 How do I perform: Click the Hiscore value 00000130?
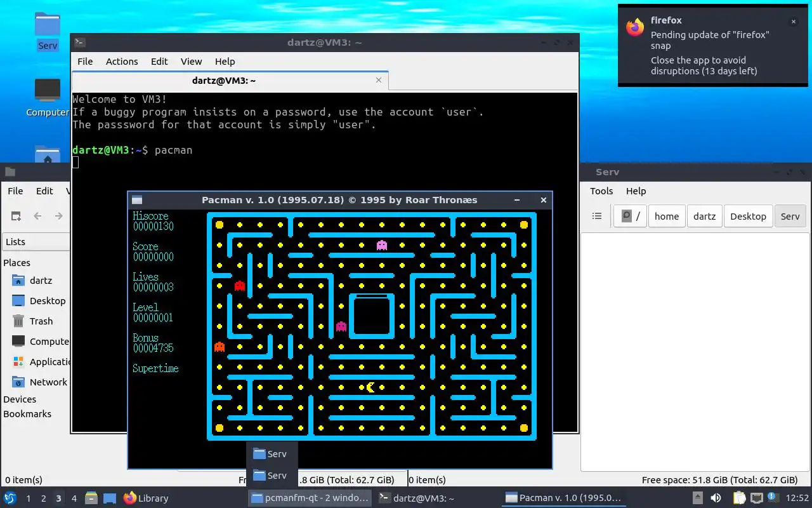(x=154, y=227)
